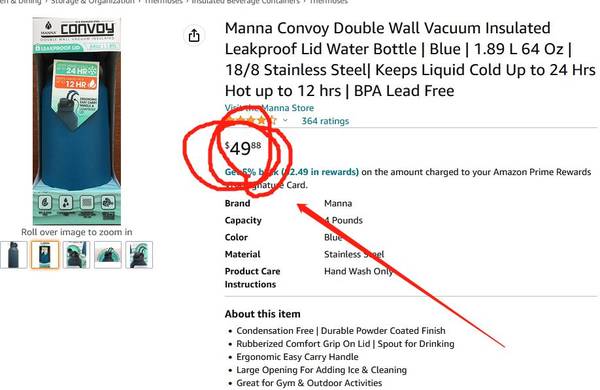This screenshot has height=390, width=600.
Task: Click the star rating icons
Action: pos(251,121)
